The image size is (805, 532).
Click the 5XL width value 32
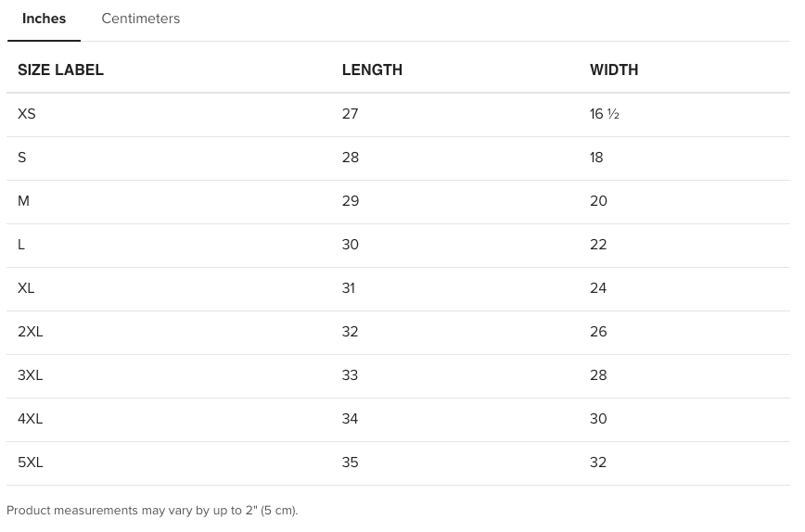tap(598, 462)
